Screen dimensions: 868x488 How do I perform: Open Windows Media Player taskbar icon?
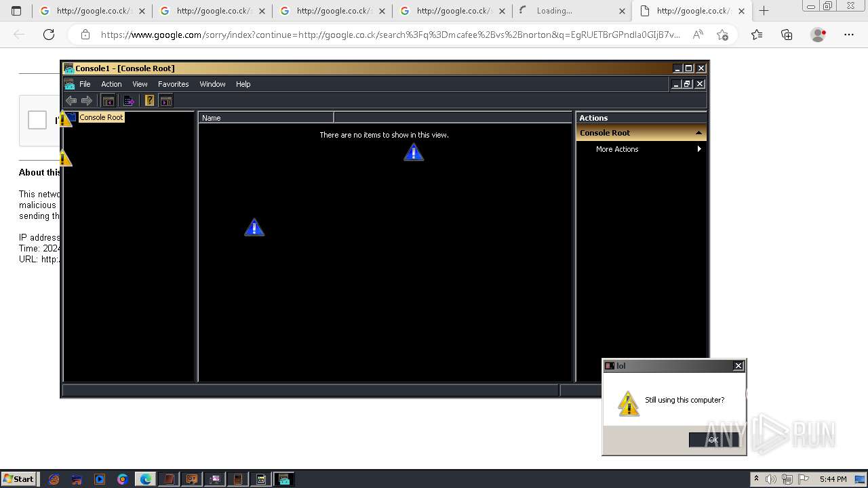coord(100,479)
